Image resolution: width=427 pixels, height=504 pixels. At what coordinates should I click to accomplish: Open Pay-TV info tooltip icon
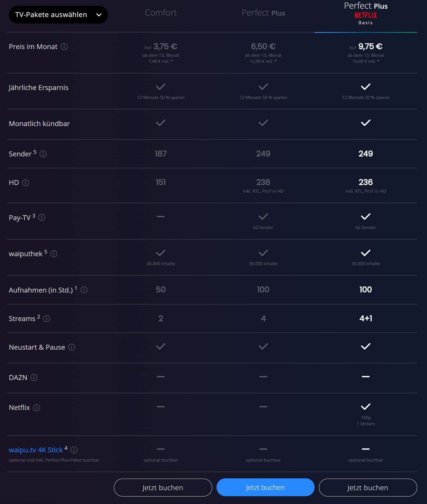click(x=42, y=218)
